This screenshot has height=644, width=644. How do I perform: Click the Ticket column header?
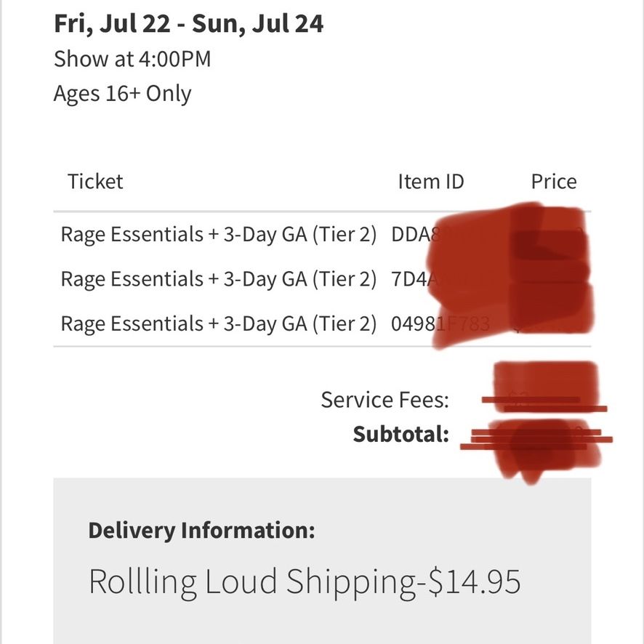95,181
